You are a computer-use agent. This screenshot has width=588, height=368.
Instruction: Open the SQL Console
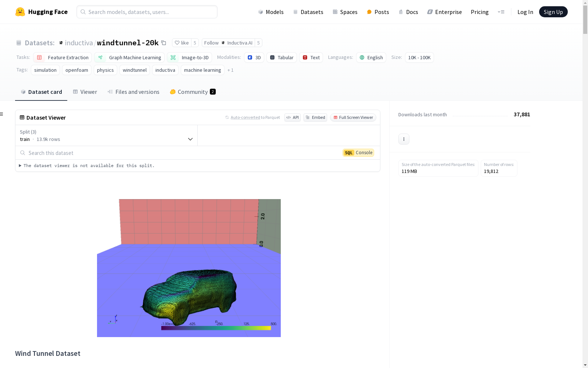358,153
